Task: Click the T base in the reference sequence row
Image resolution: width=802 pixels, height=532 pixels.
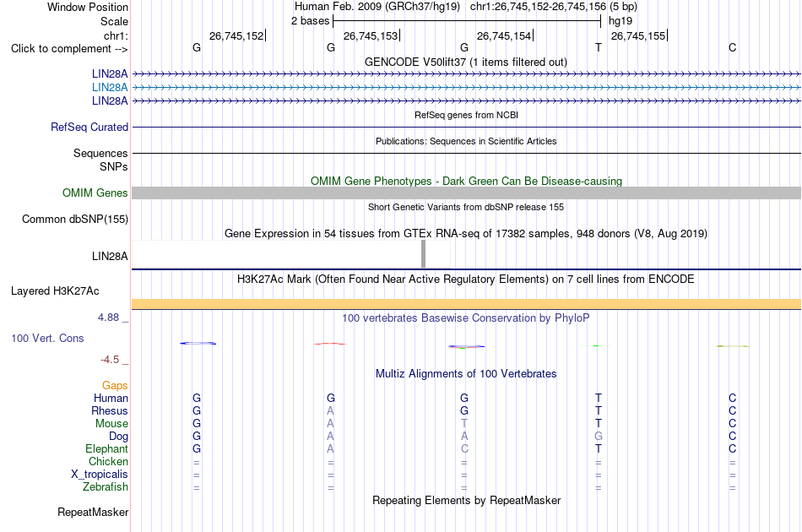Action: click(x=599, y=47)
